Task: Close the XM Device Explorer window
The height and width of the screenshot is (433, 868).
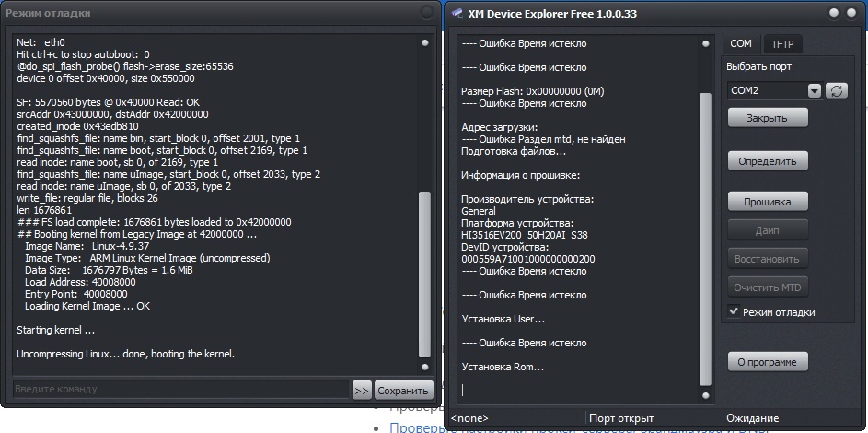Action: (852, 13)
